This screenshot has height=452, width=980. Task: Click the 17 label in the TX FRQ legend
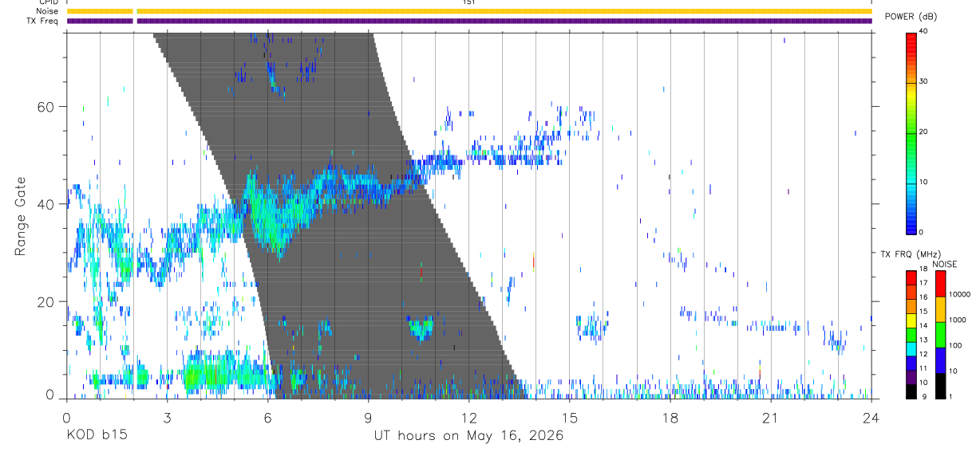coord(924,283)
